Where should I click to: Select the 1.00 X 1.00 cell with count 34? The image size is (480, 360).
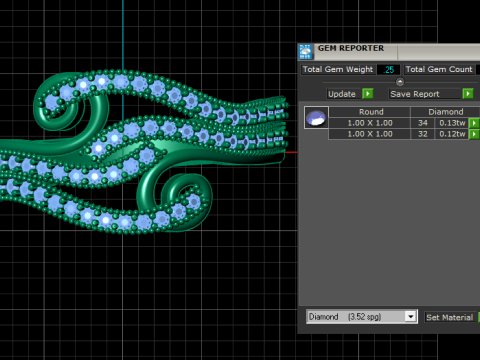click(370, 123)
